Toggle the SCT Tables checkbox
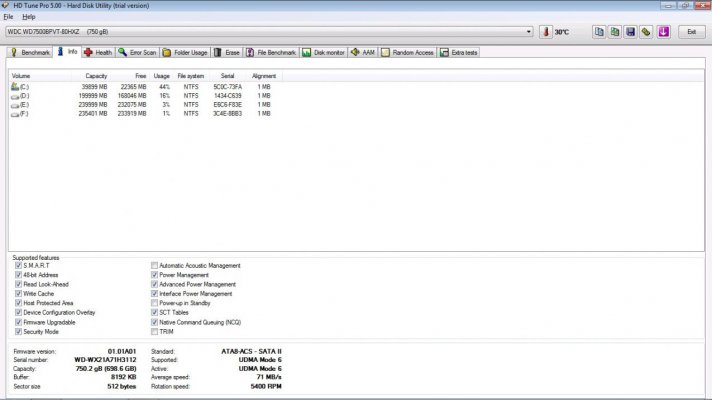 tap(154, 312)
